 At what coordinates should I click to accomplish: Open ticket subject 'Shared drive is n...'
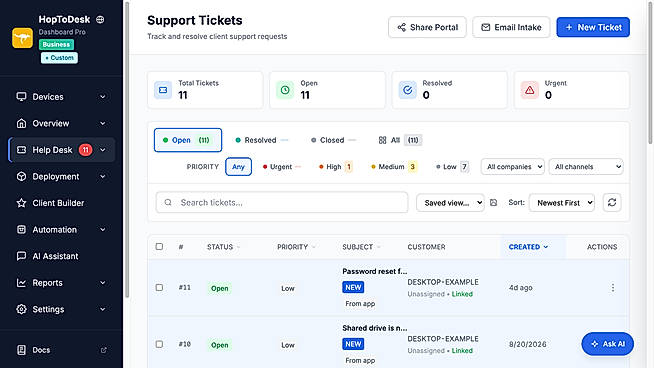coord(375,328)
